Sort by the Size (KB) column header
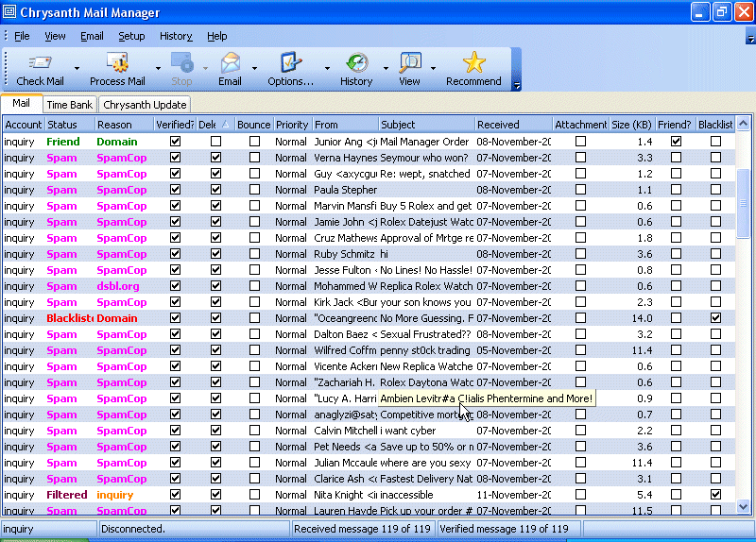Viewport: 756px width, 542px height. pyautogui.click(x=632, y=125)
